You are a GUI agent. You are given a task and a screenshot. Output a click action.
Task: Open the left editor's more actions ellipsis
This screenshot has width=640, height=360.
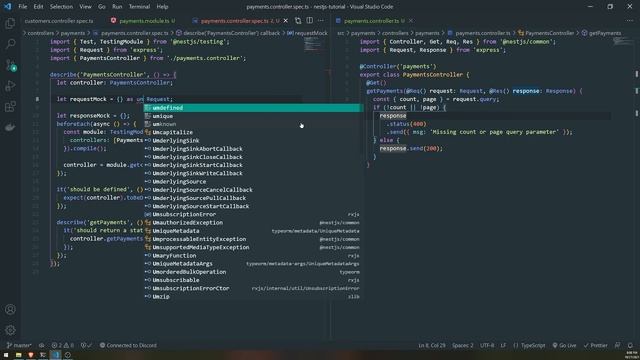coord(321,20)
